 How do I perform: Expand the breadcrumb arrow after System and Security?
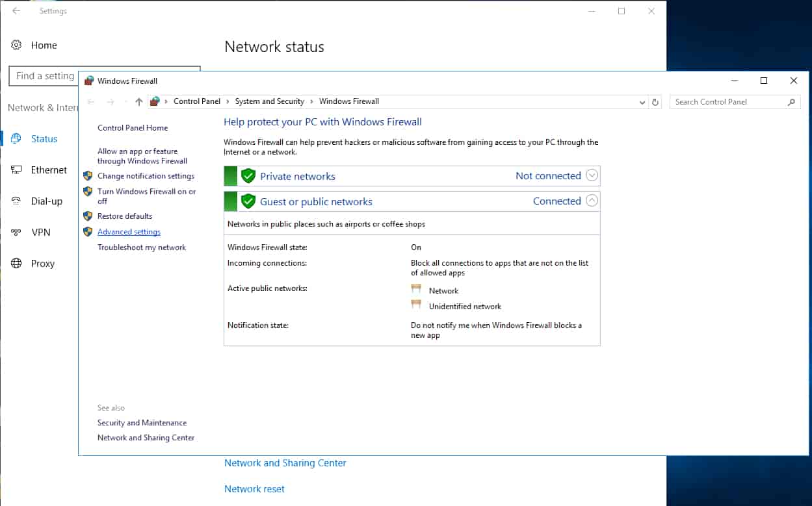[312, 101]
